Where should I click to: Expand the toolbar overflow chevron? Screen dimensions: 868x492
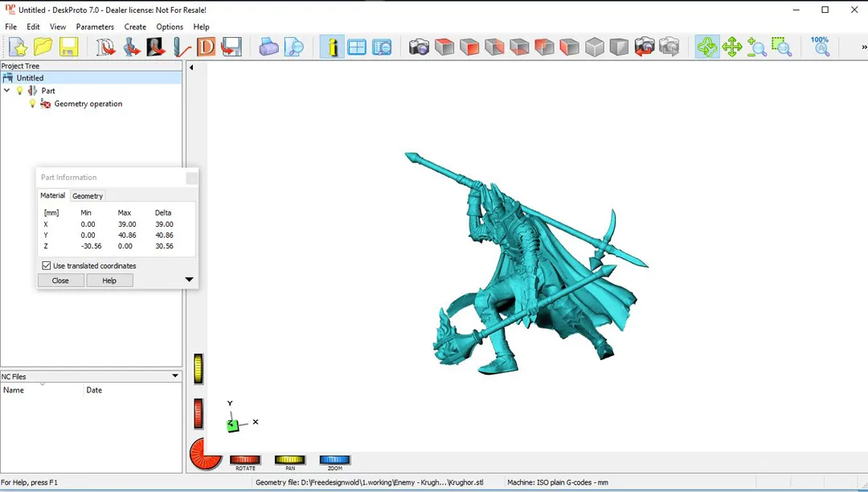point(864,47)
